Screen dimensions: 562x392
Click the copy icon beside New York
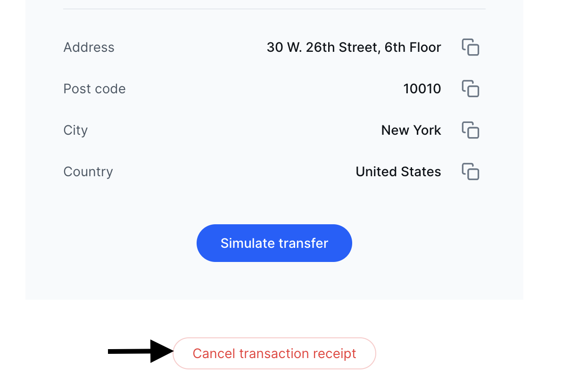[470, 130]
